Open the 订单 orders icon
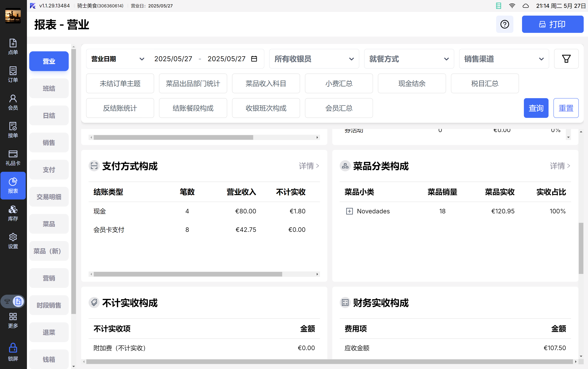 point(13,74)
